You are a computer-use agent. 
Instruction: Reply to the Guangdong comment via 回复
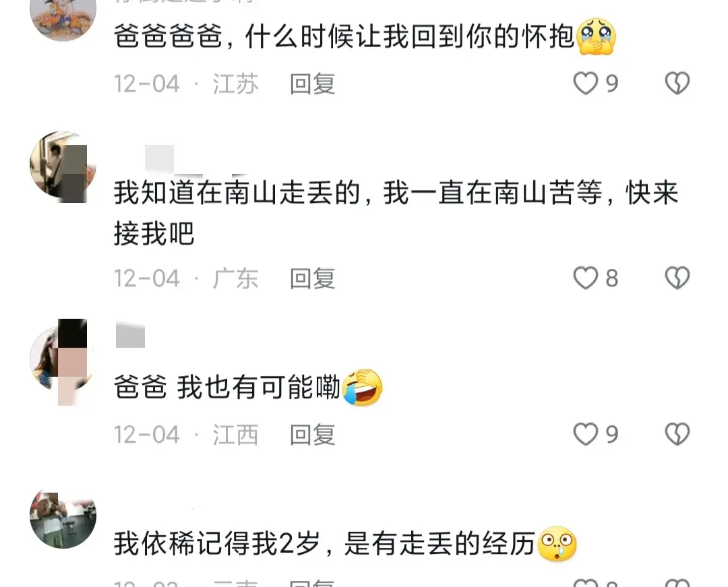click(x=313, y=278)
